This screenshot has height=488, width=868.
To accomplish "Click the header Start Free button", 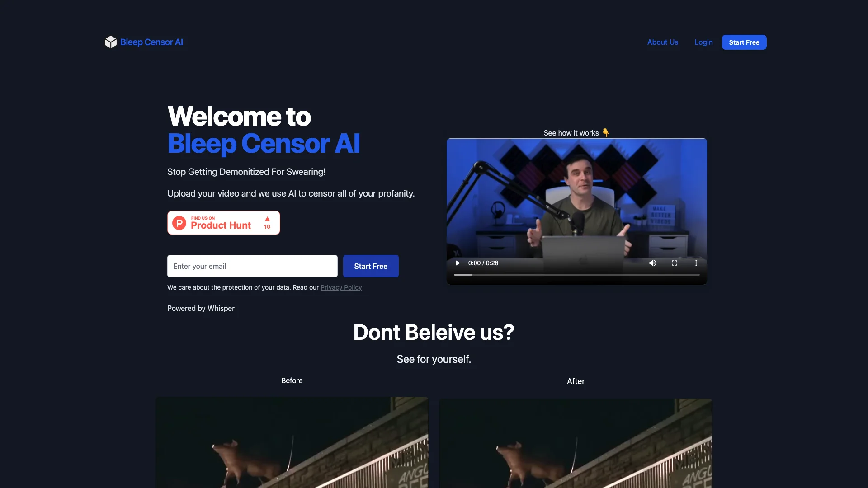I will [744, 42].
